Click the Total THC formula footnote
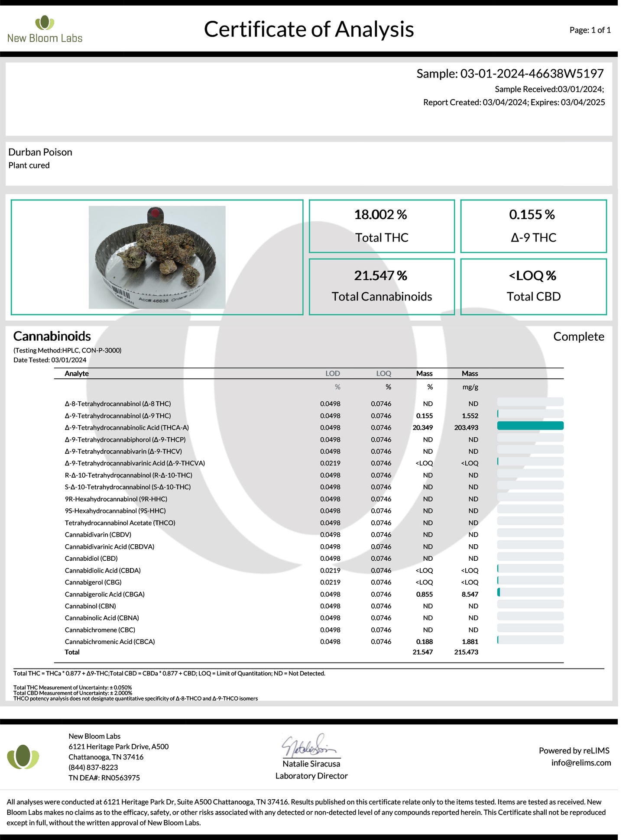This screenshot has height=840, width=626. coord(169,674)
